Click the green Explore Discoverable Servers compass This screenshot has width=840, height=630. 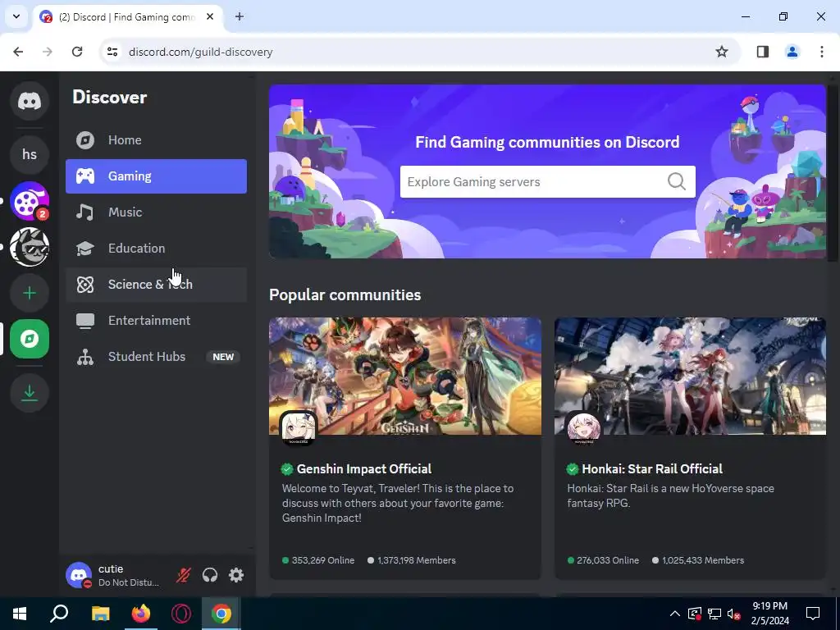tap(30, 339)
